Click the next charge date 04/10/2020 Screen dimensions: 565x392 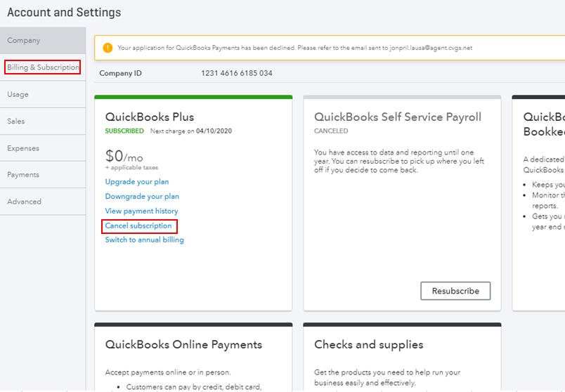[x=214, y=131]
